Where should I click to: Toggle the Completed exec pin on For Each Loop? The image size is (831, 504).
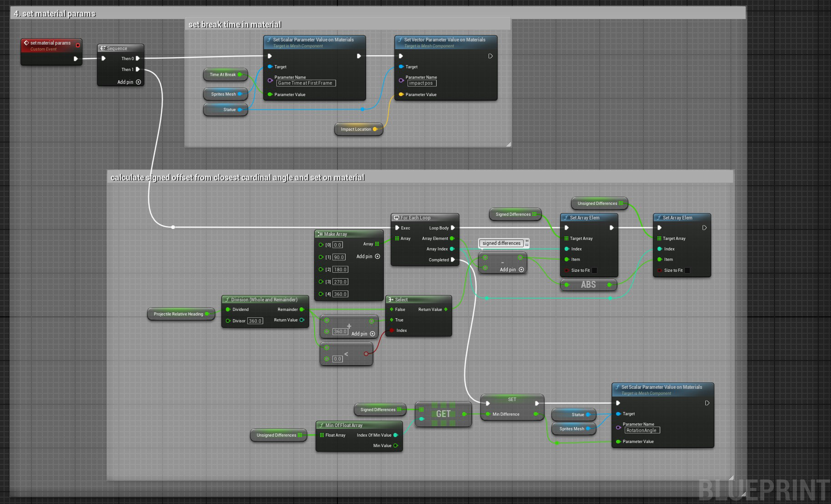pos(453,260)
